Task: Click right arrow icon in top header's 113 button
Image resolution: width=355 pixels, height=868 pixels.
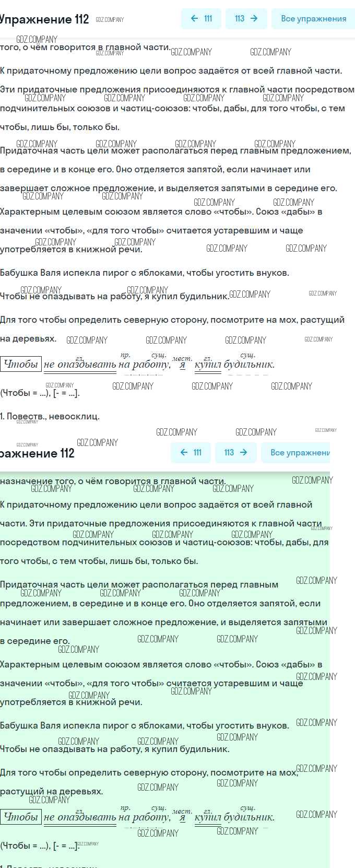Action: [x=254, y=18]
